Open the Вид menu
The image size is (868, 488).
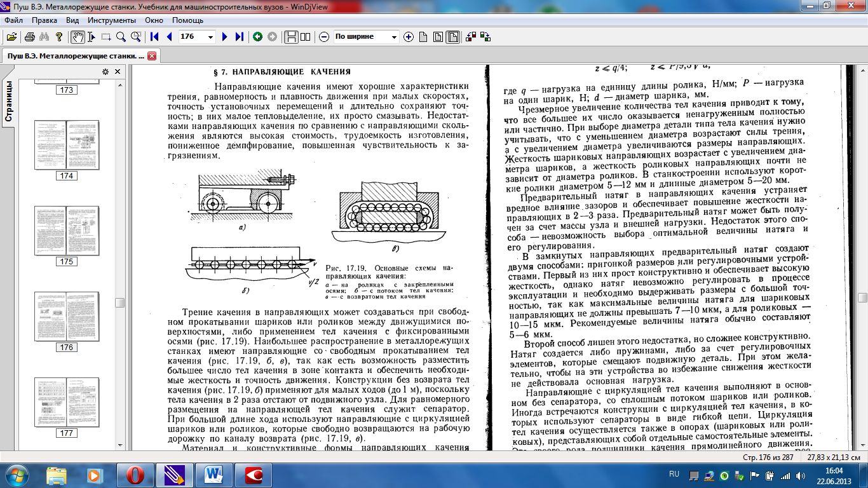(x=72, y=20)
